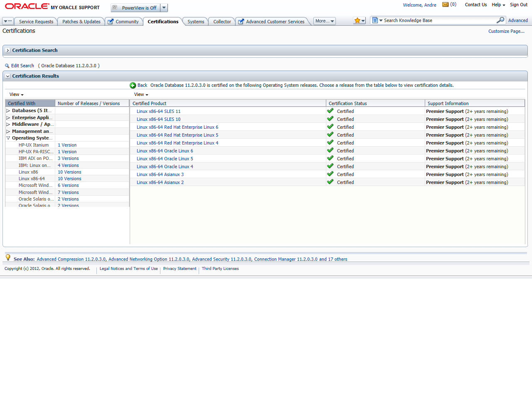Click green checkmark in Asianux 2 row
The height and width of the screenshot is (402, 532).
[x=330, y=182]
